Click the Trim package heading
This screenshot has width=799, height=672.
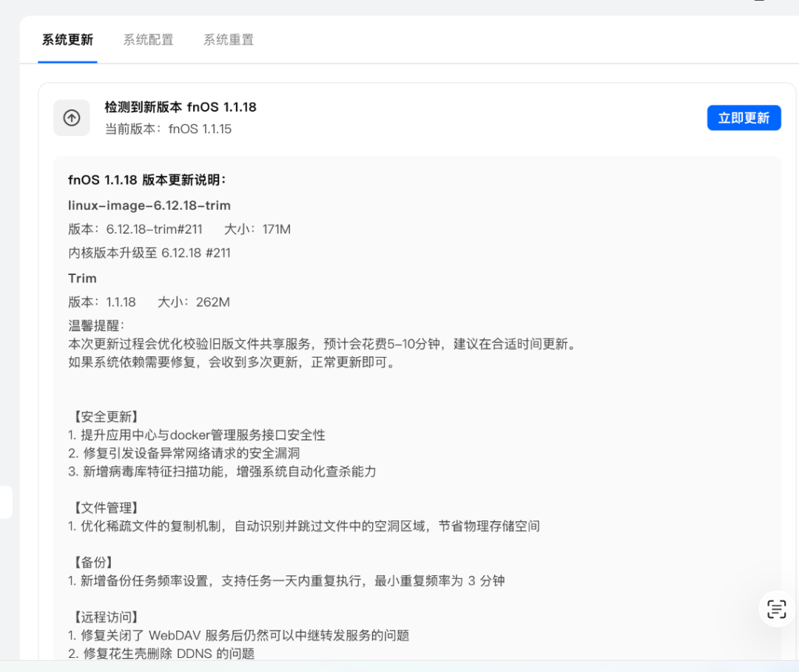(x=82, y=278)
